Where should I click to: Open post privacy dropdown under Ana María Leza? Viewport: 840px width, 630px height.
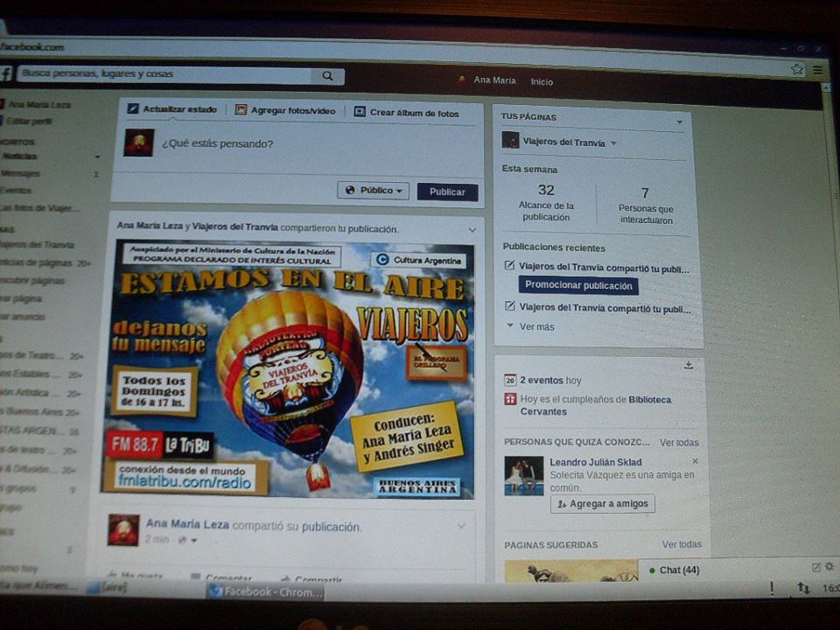tap(187, 540)
